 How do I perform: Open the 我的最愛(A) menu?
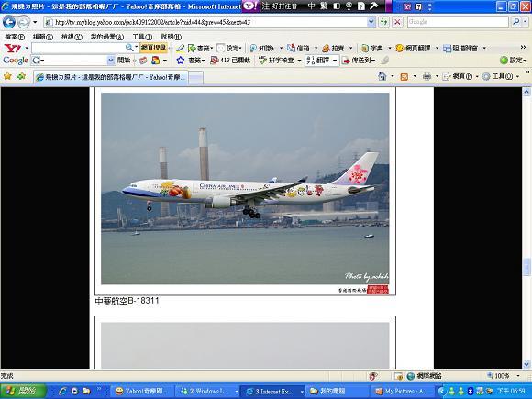107,37
